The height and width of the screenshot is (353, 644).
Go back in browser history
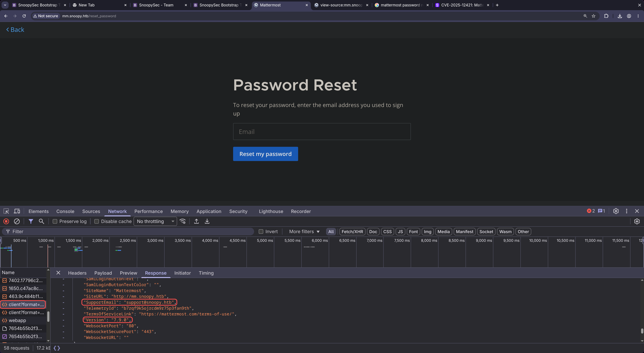point(6,16)
